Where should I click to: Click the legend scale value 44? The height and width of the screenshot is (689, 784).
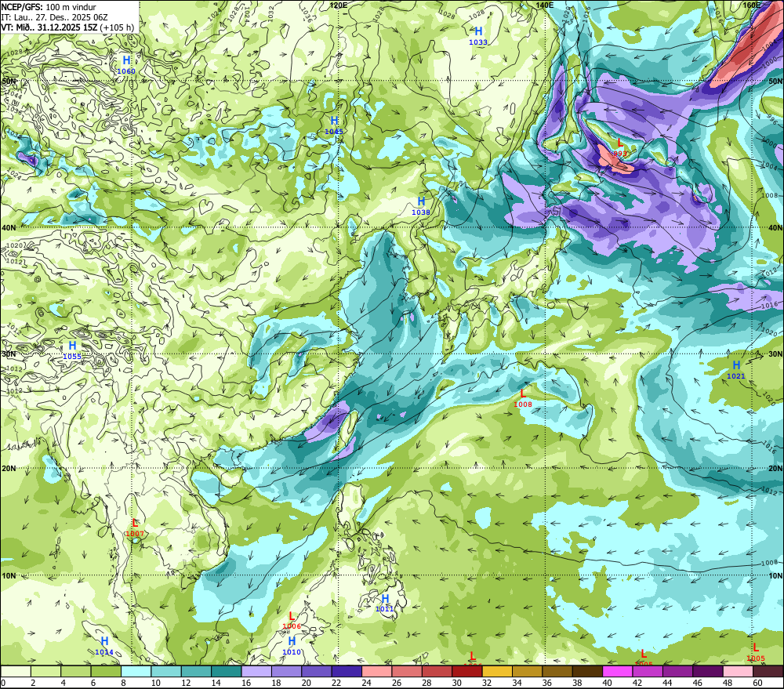667,683
